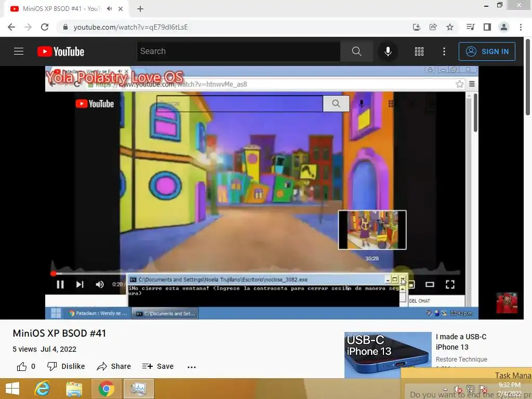The image size is (532, 399).
Task: Open 'I made a USB-C iPhone 13' title
Action: [461, 342]
